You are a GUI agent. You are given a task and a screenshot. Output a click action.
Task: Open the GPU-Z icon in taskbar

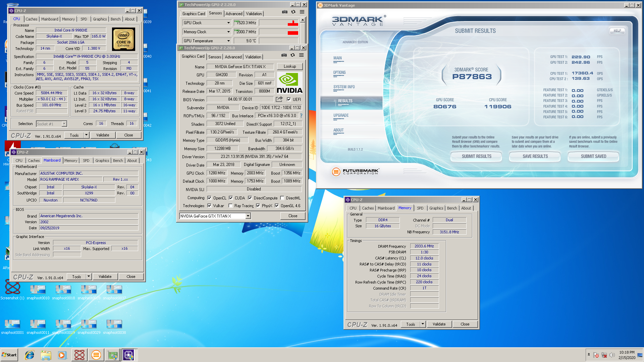[x=113, y=355]
